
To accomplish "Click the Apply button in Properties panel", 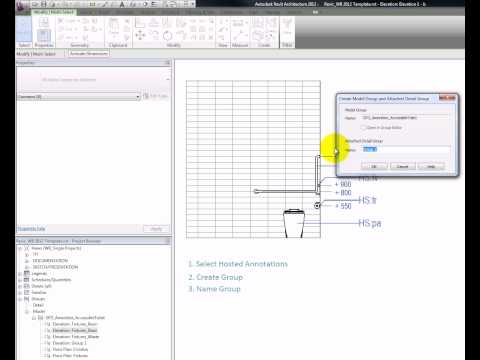I will 156,229.
